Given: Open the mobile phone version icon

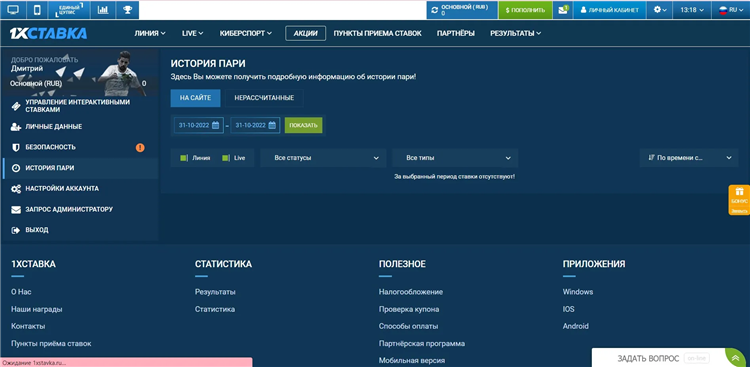Looking at the screenshot, I should click(37, 10).
